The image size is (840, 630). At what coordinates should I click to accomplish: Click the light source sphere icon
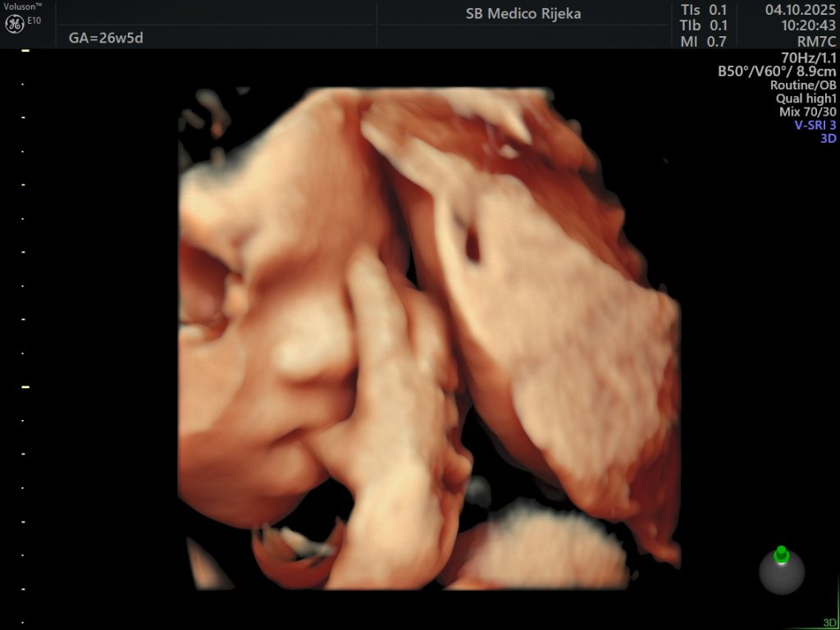click(x=781, y=573)
